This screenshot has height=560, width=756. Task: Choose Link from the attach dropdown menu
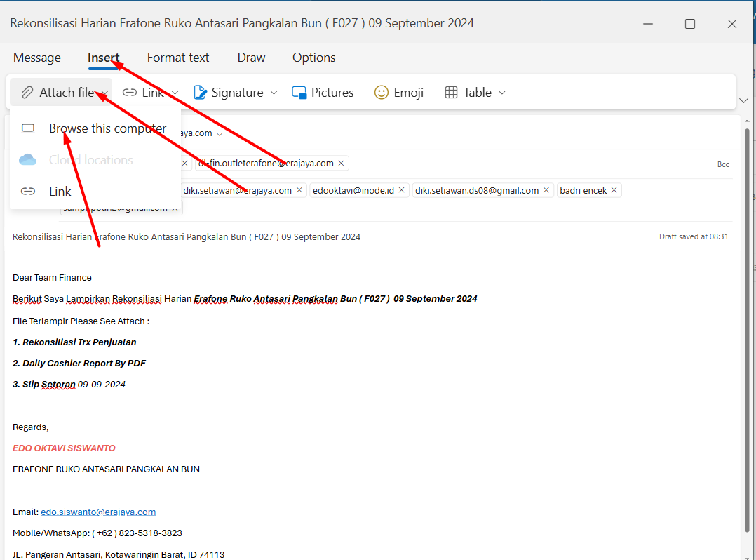coord(60,191)
